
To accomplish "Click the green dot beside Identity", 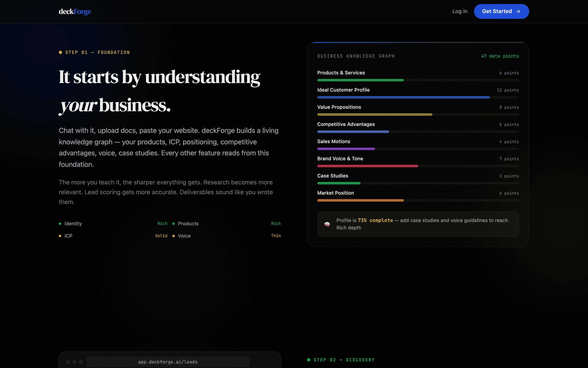I will (x=60, y=224).
